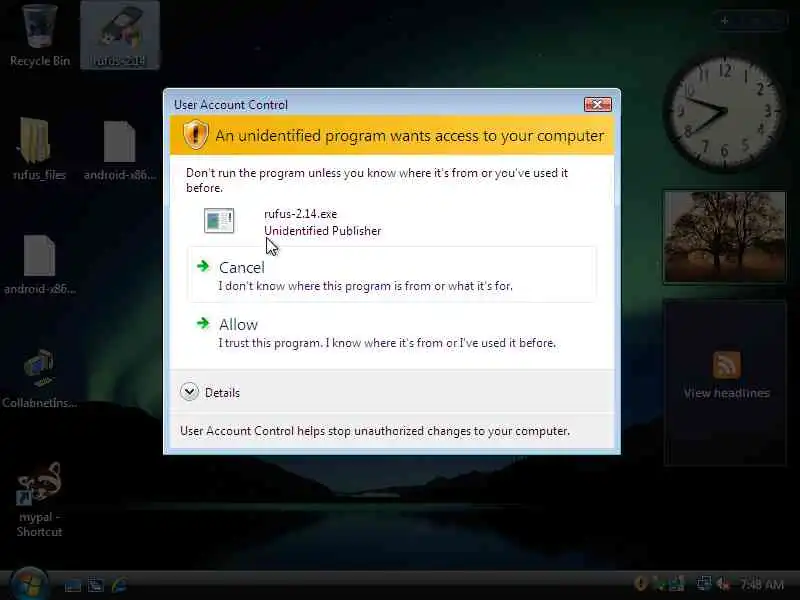The image size is (800, 600).
Task: Select the android-x86 file below rufus_files
Action: coord(39,265)
